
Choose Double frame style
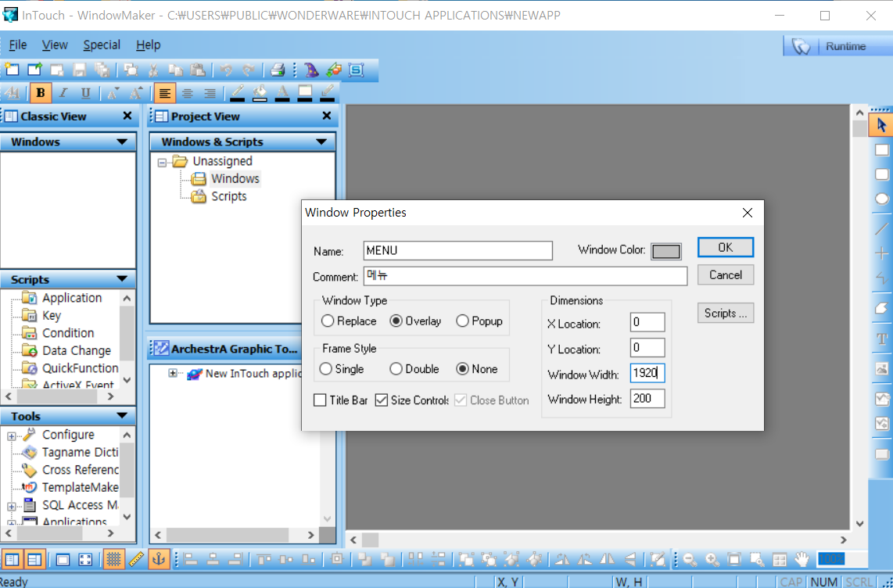396,369
